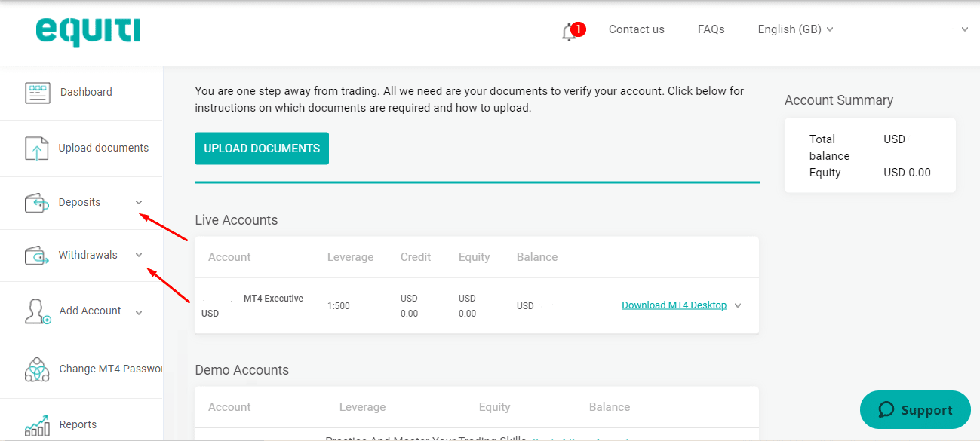Image resolution: width=980 pixels, height=441 pixels.
Task: Click the 1:500 leverage value
Action: tap(339, 306)
